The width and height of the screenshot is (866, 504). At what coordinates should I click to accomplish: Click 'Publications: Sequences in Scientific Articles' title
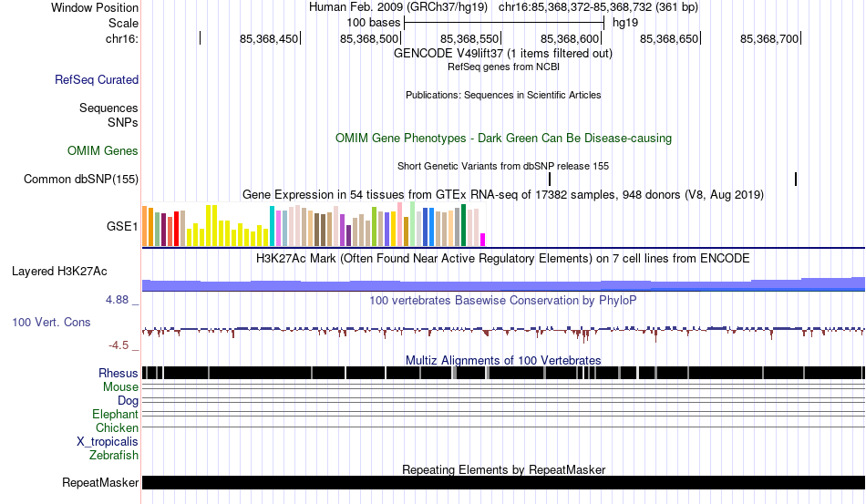click(x=503, y=95)
